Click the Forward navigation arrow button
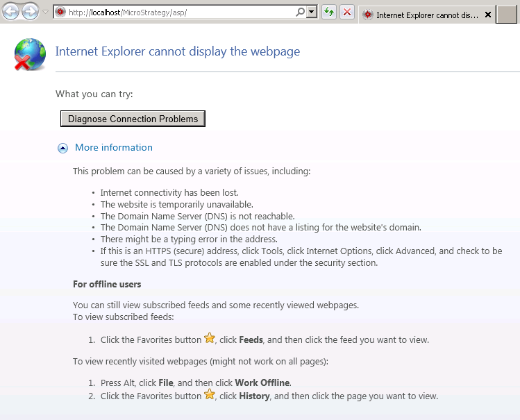 (x=31, y=12)
